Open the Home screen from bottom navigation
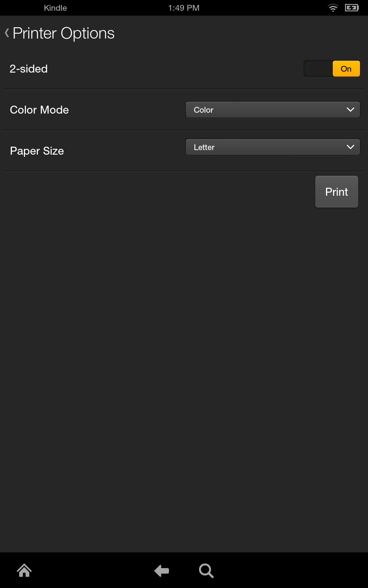 click(24, 570)
